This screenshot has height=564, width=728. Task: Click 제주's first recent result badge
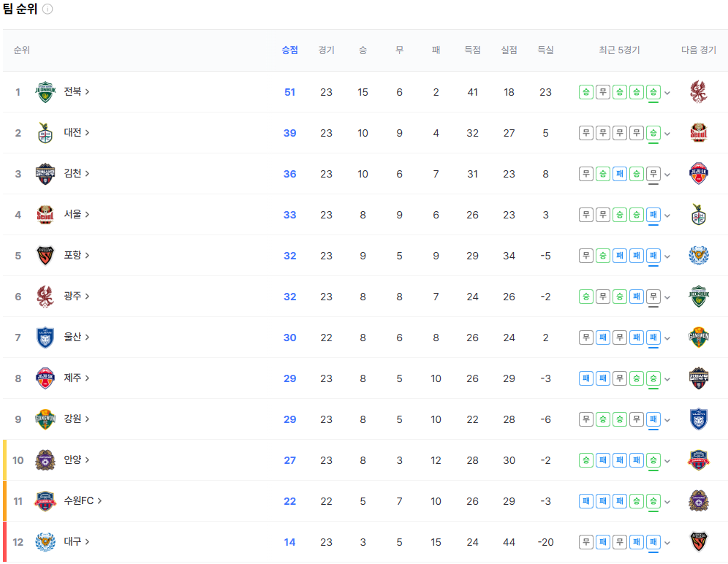(x=586, y=378)
